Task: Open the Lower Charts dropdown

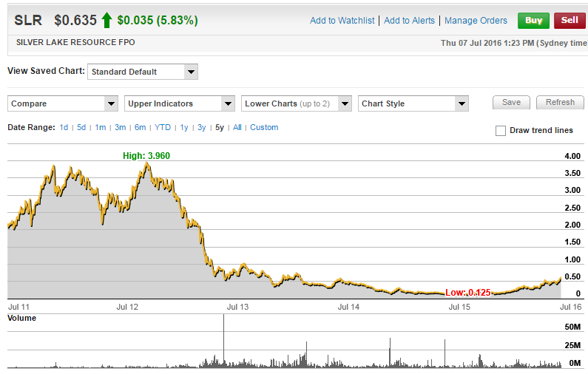Action: [297, 103]
